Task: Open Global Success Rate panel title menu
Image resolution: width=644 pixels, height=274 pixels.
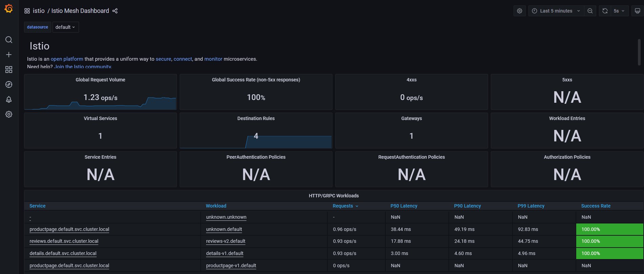Action: coord(256,80)
